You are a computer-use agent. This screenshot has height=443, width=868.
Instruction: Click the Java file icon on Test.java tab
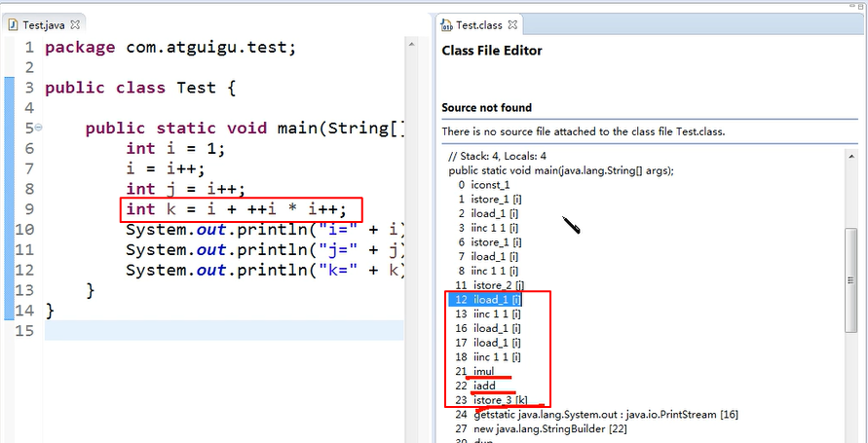point(14,25)
